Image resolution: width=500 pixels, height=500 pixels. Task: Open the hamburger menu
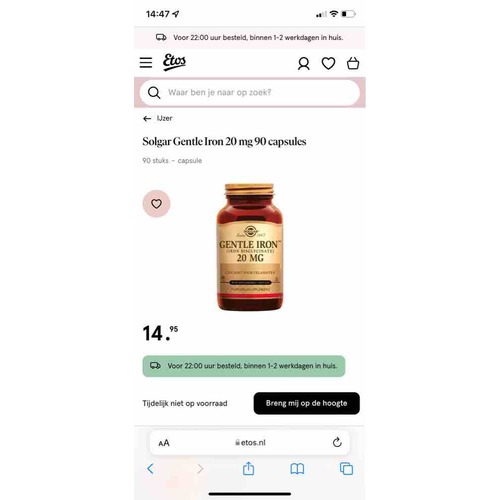pos(146,62)
